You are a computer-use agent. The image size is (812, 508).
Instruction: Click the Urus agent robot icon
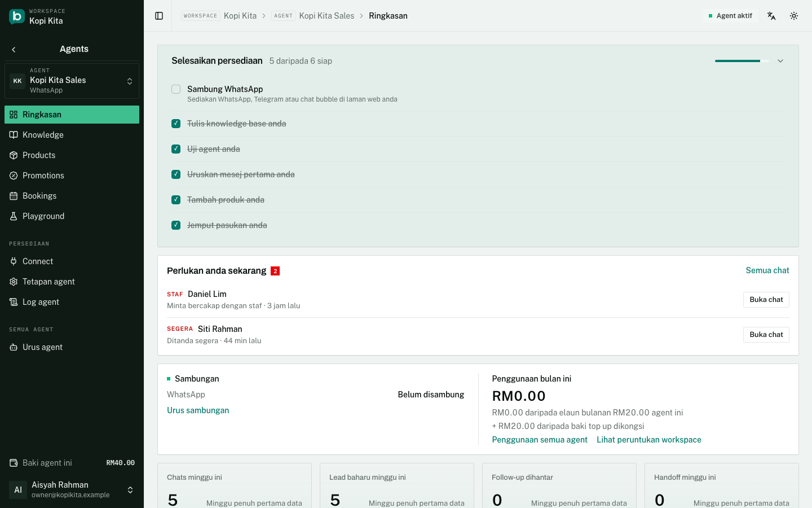14,347
